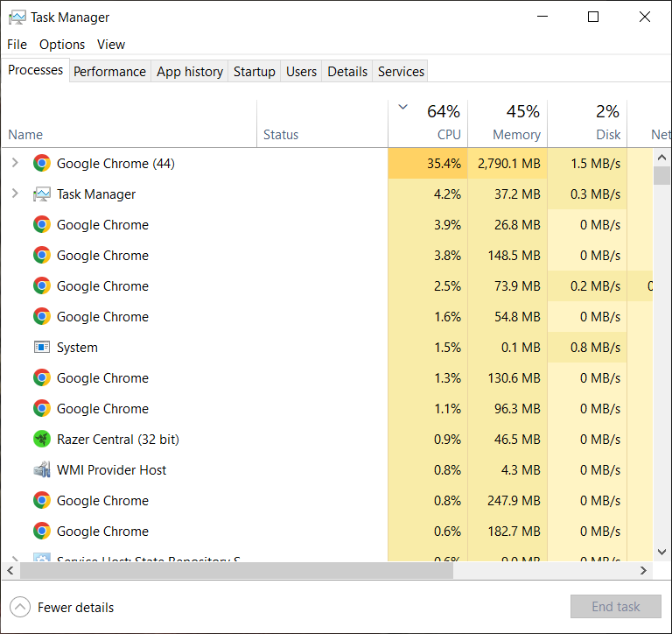Image resolution: width=672 pixels, height=634 pixels.
Task: Click the vertical scrollbar up arrow
Action: [x=661, y=158]
